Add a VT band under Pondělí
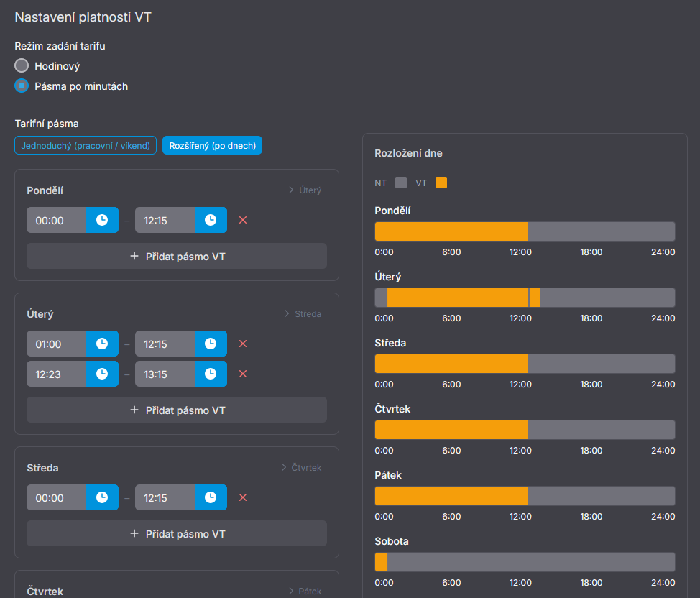Screen dimensions: 700x598 click(x=177, y=256)
